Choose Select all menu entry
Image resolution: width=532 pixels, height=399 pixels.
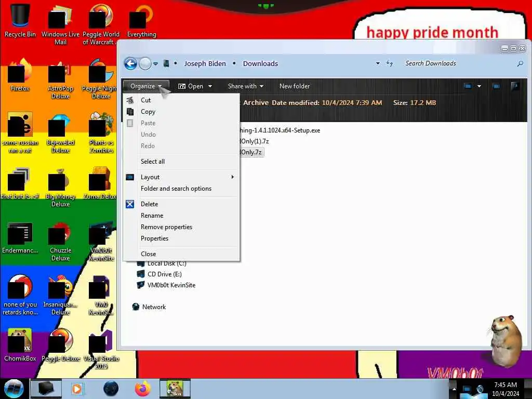(x=181, y=162)
